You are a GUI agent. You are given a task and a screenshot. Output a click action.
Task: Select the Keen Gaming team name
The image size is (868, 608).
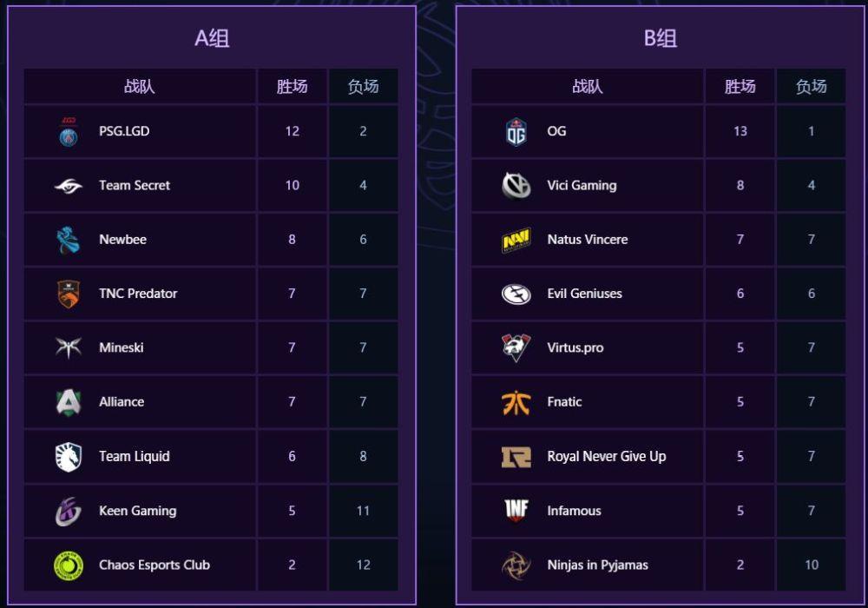pos(137,511)
